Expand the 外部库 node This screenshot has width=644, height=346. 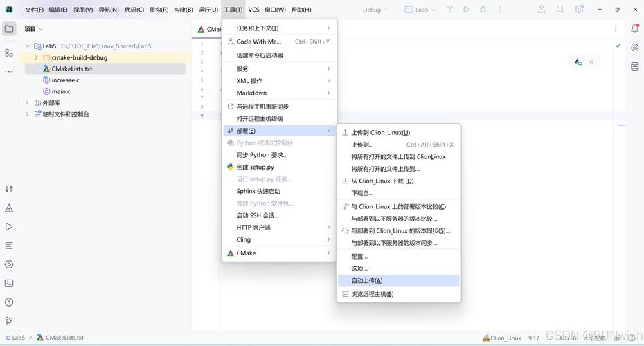coord(28,102)
